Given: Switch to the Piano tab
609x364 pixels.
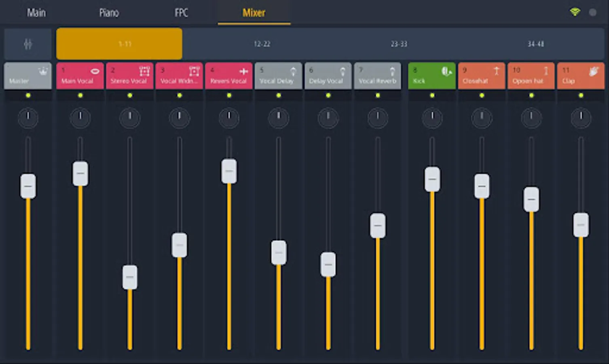Looking at the screenshot, I should (109, 13).
